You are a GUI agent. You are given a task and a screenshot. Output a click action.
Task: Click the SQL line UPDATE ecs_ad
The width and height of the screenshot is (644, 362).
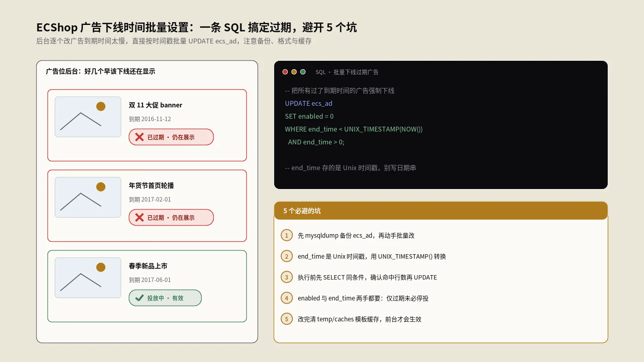pyautogui.click(x=309, y=103)
